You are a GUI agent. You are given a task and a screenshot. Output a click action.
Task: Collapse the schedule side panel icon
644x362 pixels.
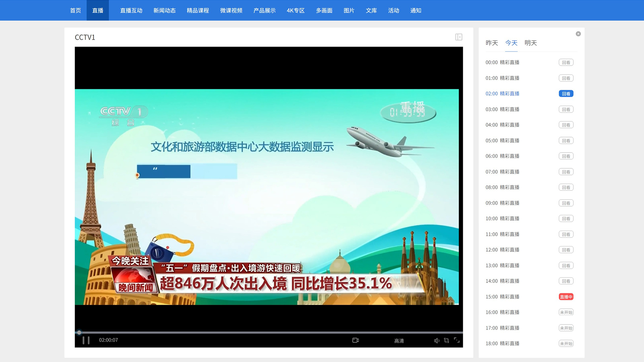pyautogui.click(x=459, y=37)
